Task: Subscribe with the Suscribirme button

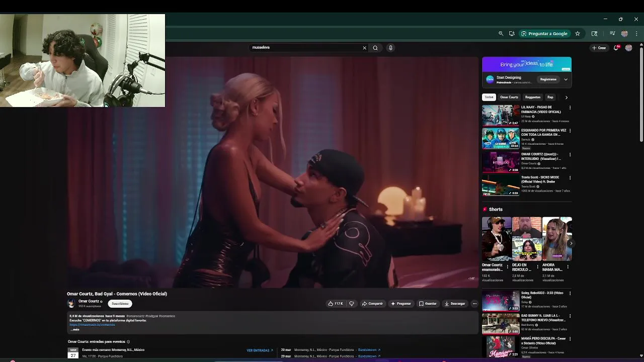Action: pyautogui.click(x=120, y=304)
